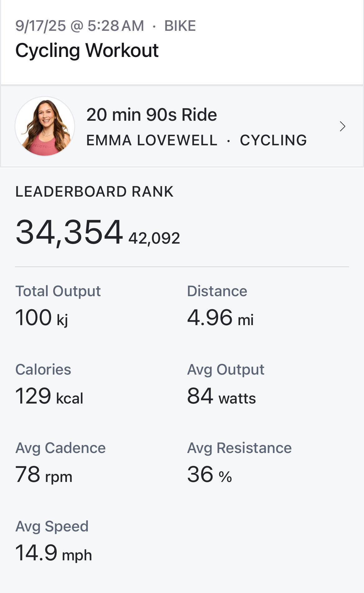
Task: Tap the 14.9 mph speed value
Action: (x=54, y=553)
